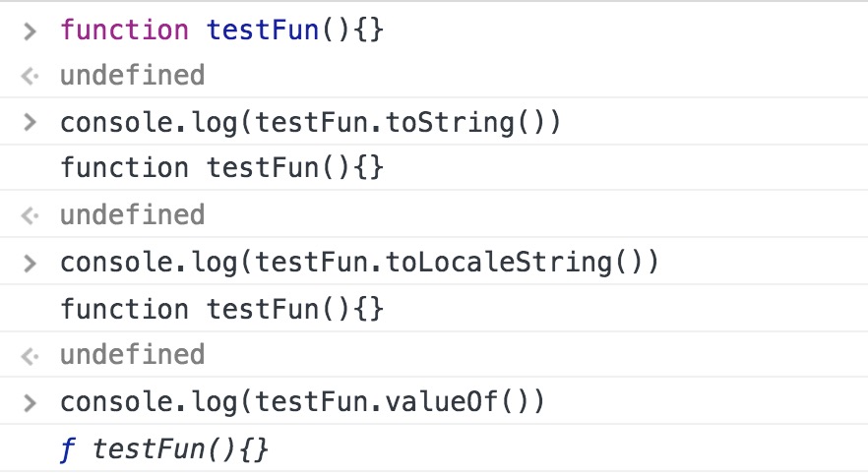Click the return arrow beside the first undefined

31,76
